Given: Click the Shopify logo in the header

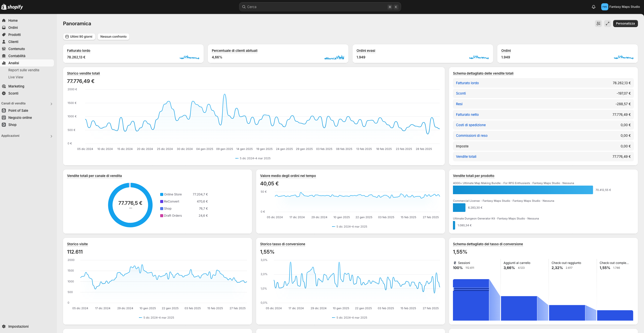Looking at the screenshot, I should pyautogui.click(x=12, y=7).
